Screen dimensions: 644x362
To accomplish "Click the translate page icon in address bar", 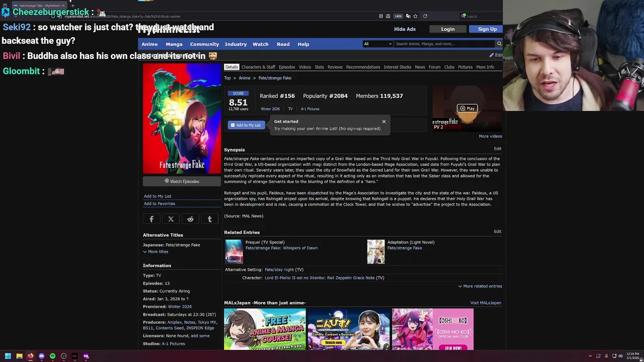I will pos(408,16).
